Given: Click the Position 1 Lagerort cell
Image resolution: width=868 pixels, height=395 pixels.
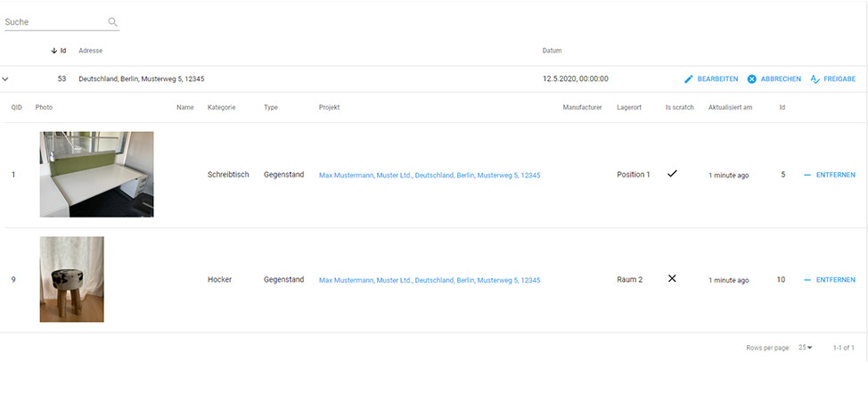Looking at the screenshot, I should point(634,175).
